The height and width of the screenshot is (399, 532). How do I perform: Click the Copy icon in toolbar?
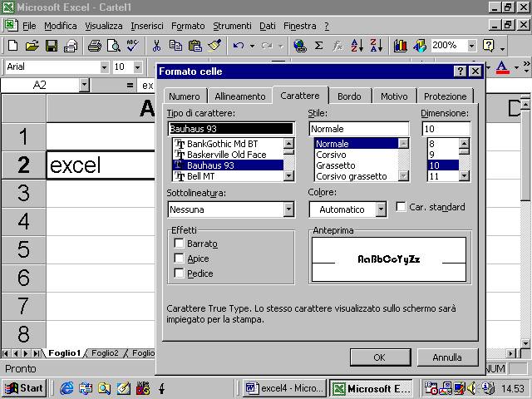click(x=175, y=46)
